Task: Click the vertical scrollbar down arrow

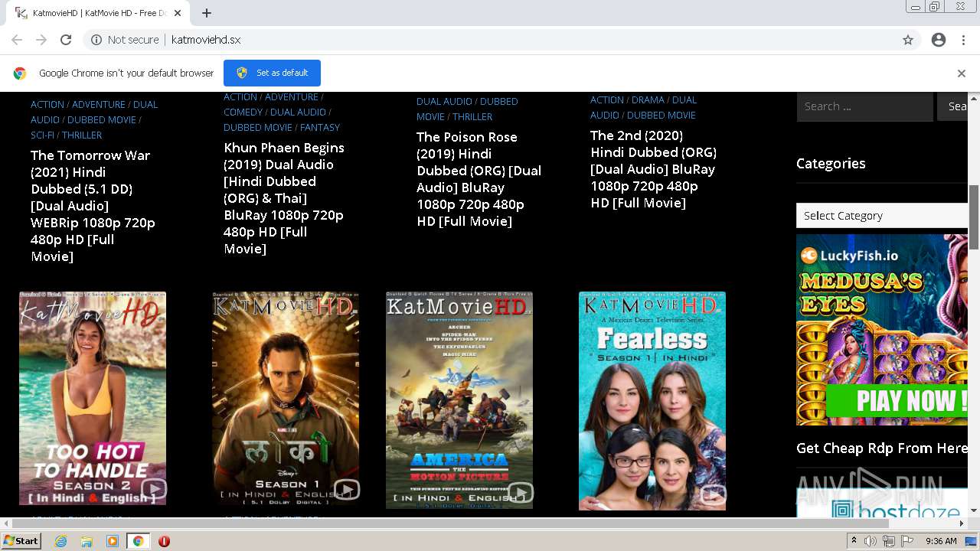Action: [x=974, y=510]
